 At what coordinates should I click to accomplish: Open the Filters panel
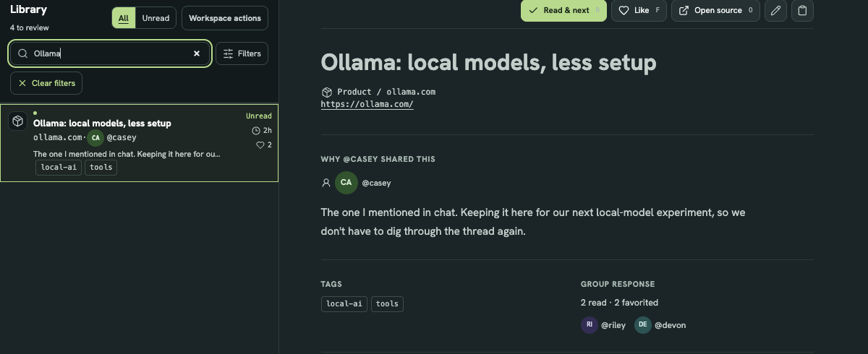(x=242, y=53)
